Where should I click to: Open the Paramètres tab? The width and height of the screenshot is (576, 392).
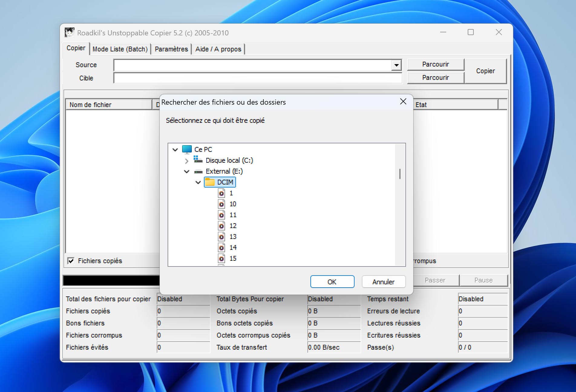[x=171, y=49]
